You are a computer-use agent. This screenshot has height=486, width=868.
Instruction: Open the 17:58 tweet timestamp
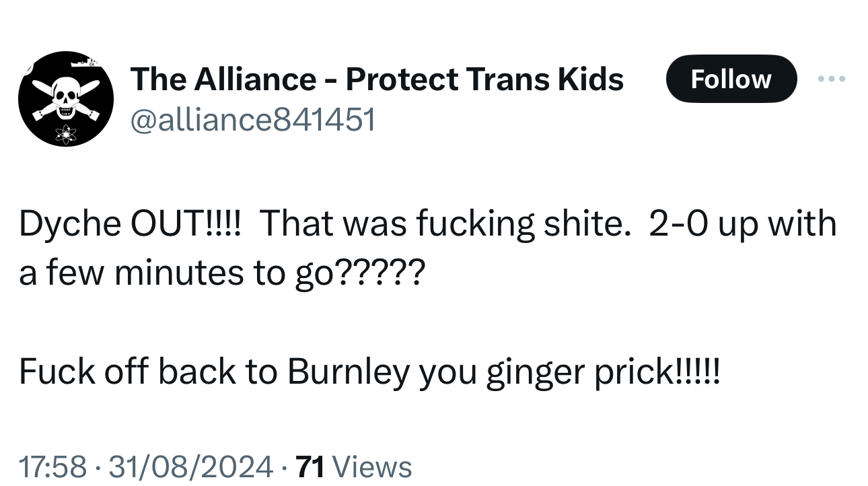pos(52,466)
